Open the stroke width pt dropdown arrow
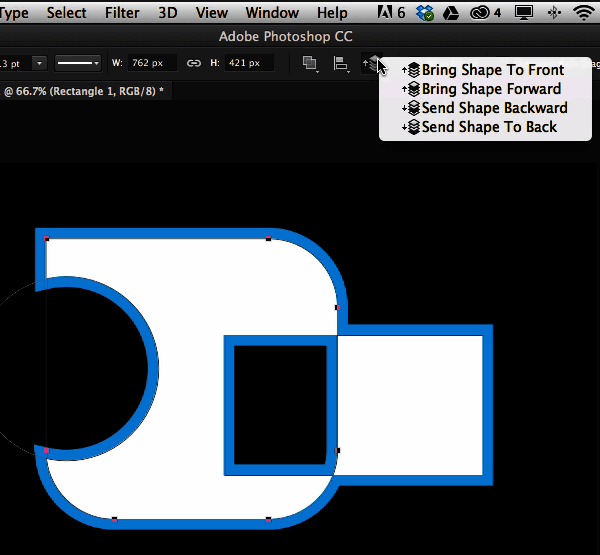The width and height of the screenshot is (600, 555). coord(39,63)
